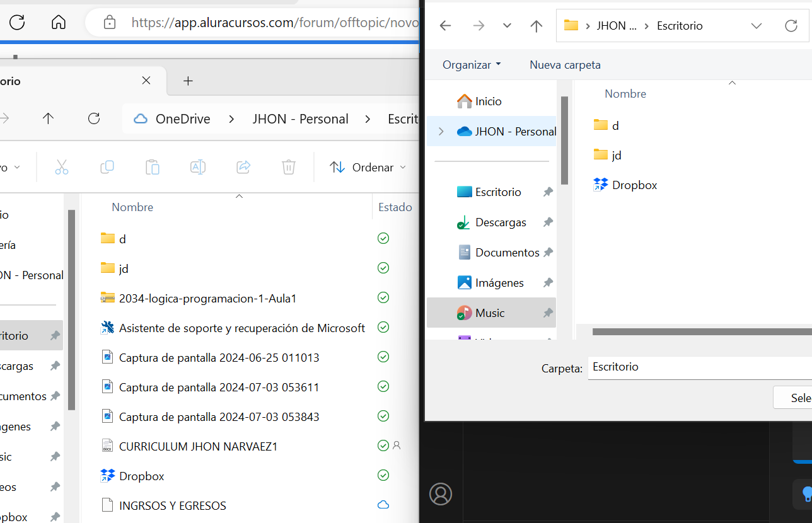Viewport: 812px width, 523px height.
Task: Go back in the folder dialog
Action: pos(445,26)
